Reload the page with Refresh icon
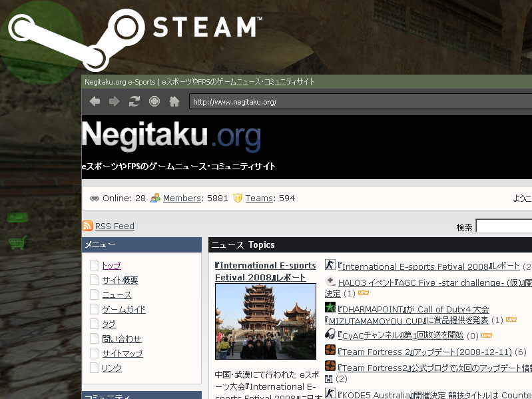 click(134, 101)
